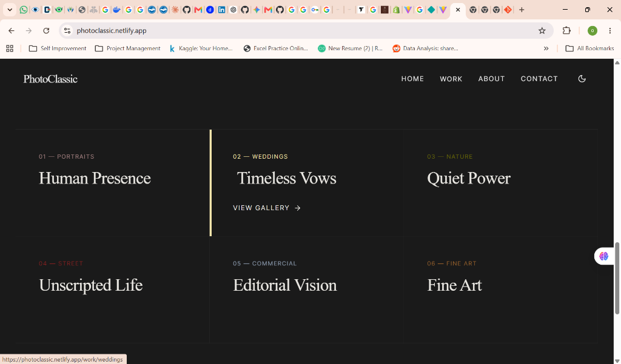
Task: Go back using the browser back arrow
Action: coord(12,30)
